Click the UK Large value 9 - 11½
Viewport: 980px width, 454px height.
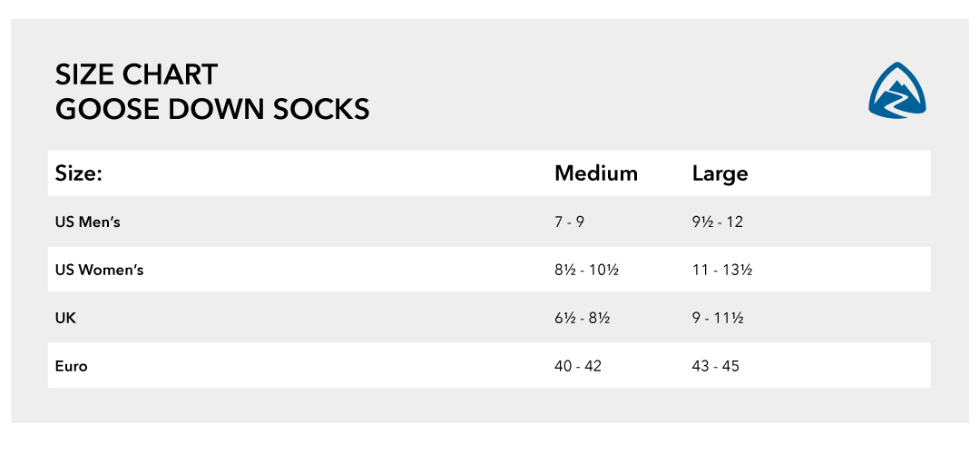[718, 319]
